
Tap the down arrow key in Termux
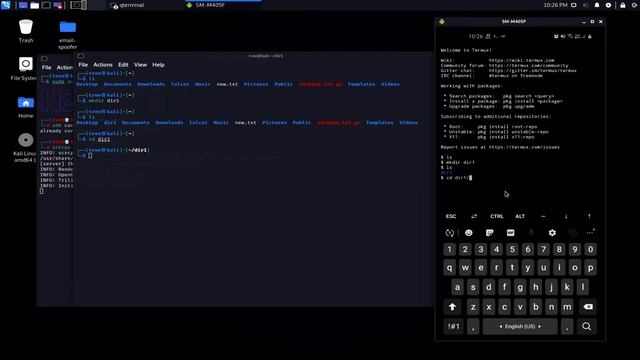click(566, 216)
